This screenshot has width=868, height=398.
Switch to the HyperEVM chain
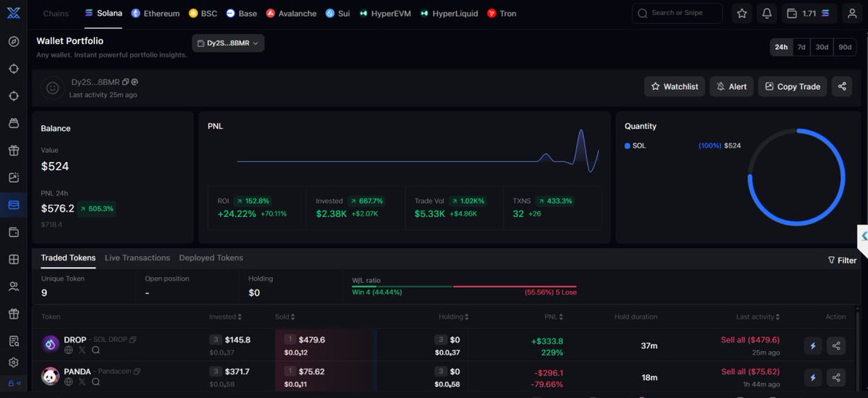coord(384,13)
